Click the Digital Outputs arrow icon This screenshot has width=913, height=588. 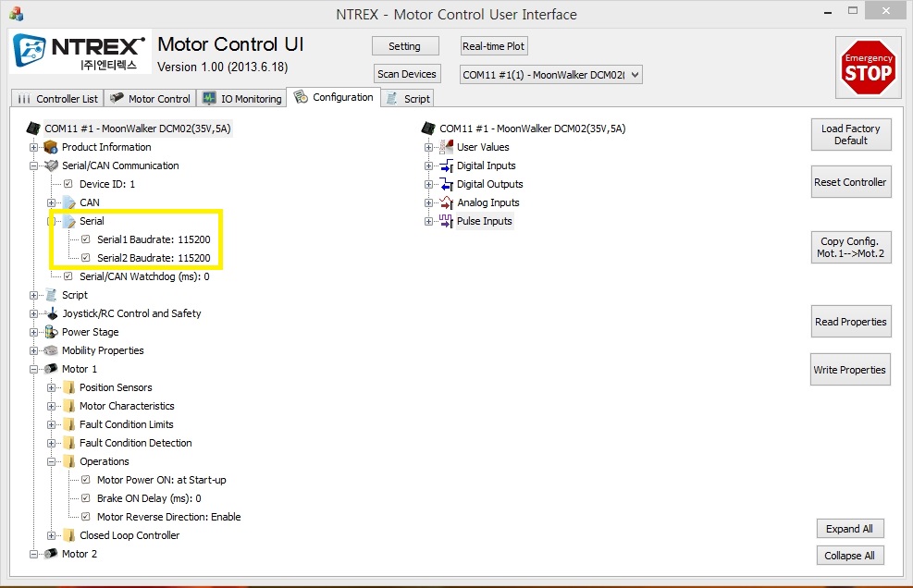point(446,185)
